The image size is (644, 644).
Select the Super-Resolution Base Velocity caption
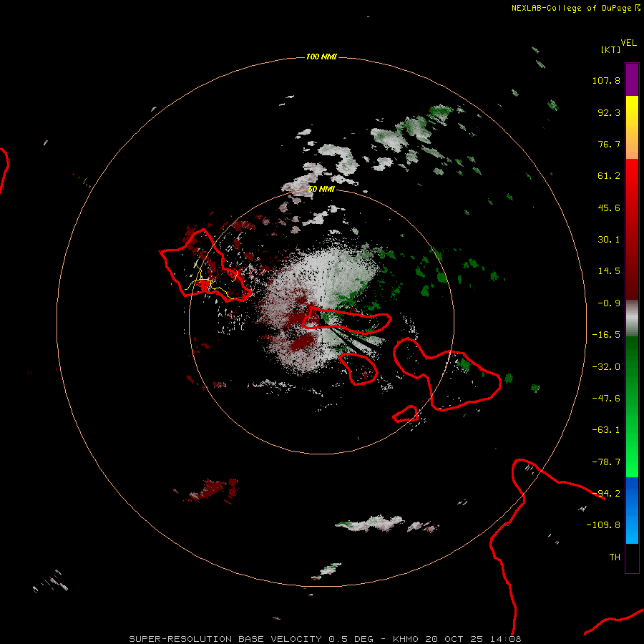[x=326, y=639]
